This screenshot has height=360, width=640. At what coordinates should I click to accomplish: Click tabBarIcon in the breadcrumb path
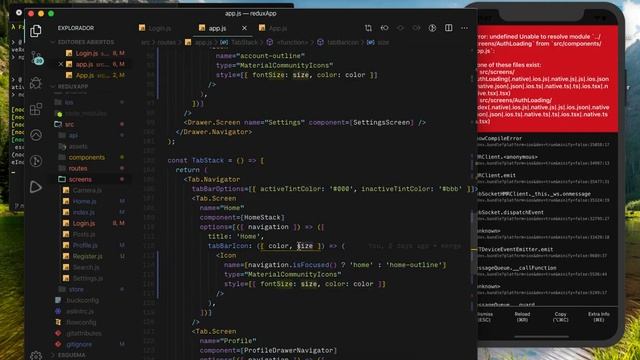pyautogui.click(x=342, y=42)
